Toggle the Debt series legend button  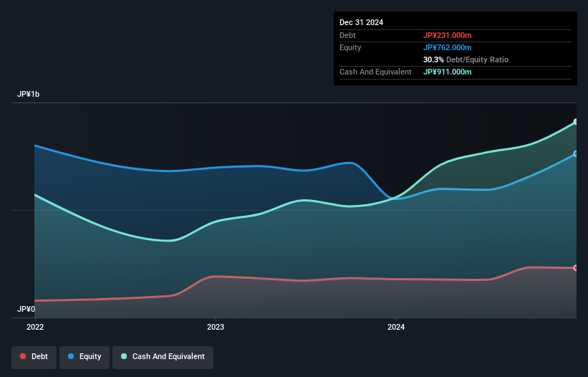(x=34, y=357)
